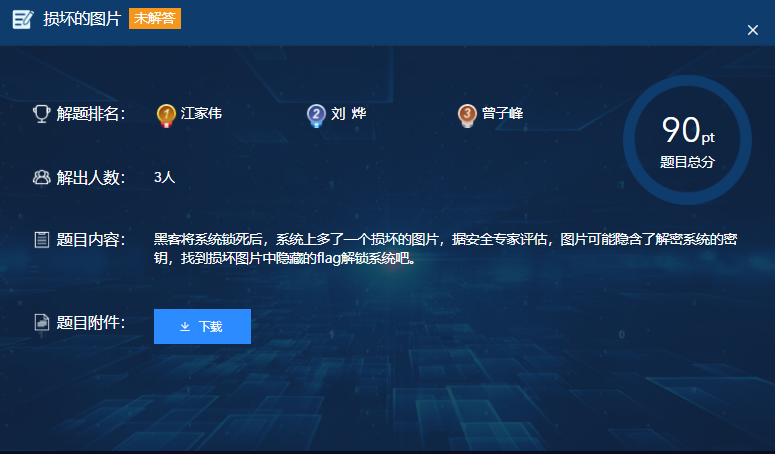Click the document icon next to 题目内容

click(x=42, y=240)
